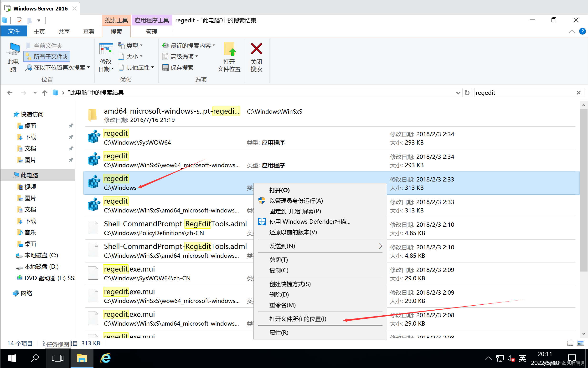Open the 管理 application tools tab

[151, 32]
